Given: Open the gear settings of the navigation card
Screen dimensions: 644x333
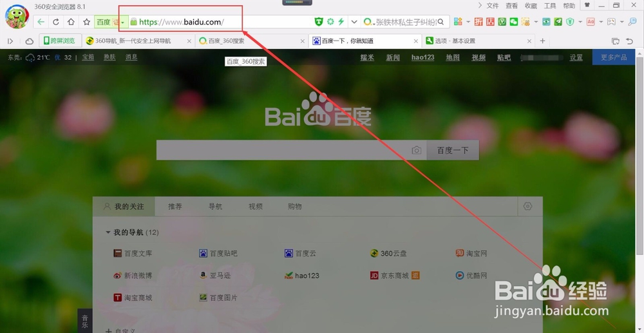Looking at the screenshot, I should point(528,206).
